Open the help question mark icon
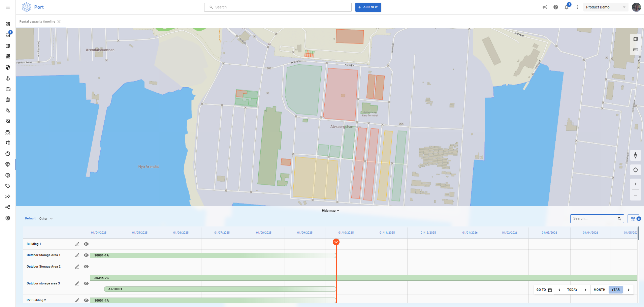 coord(556,7)
